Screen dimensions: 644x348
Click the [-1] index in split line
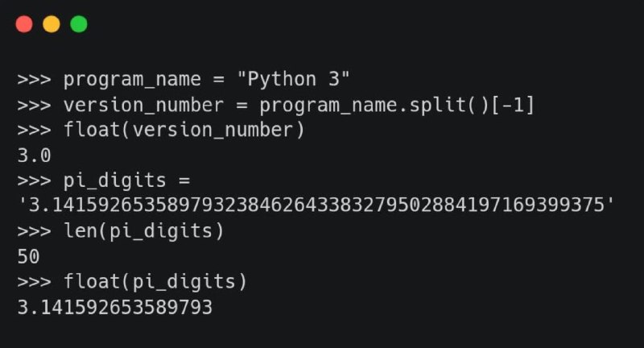click(x=513, y=105)
